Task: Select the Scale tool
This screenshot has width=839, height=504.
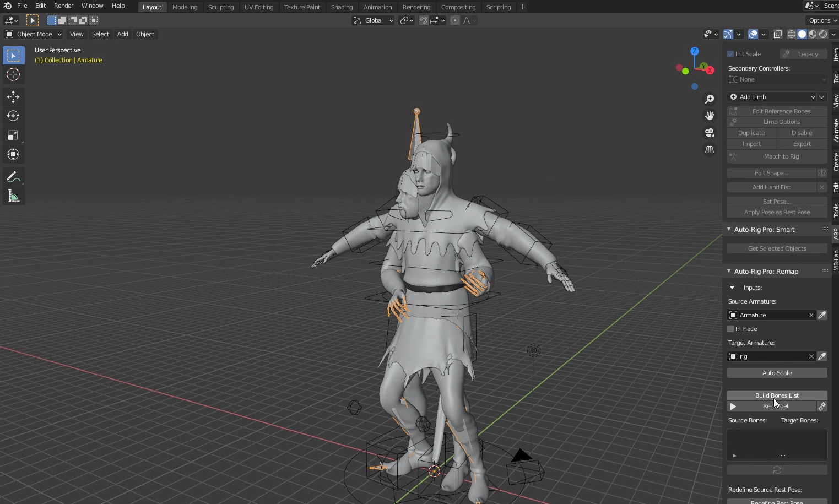Action: (13, 135)
